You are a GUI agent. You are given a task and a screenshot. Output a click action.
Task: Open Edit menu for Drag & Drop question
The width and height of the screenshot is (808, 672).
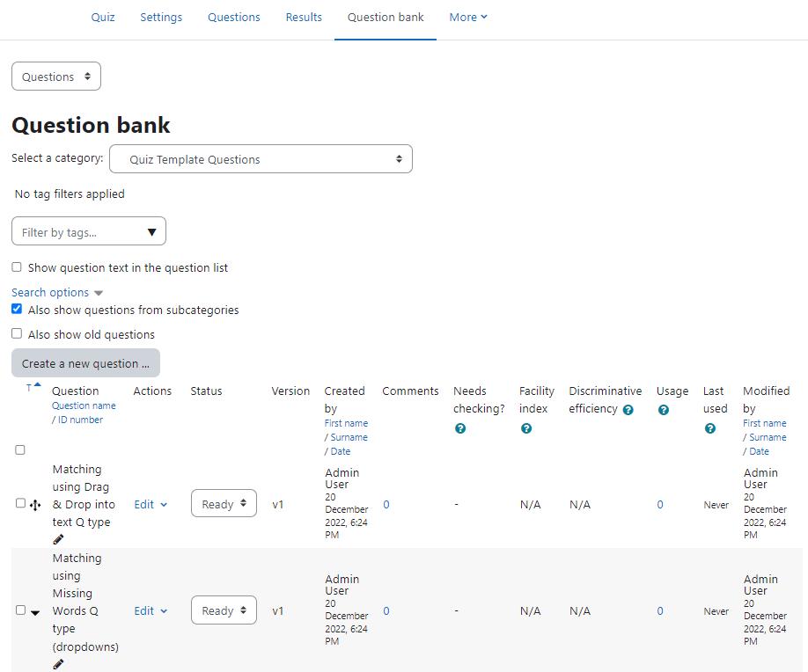click(x=151, y=505)
